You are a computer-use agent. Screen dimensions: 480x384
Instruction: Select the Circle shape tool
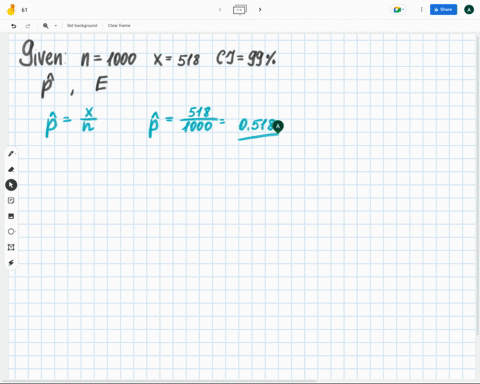(x=11, y=231)
